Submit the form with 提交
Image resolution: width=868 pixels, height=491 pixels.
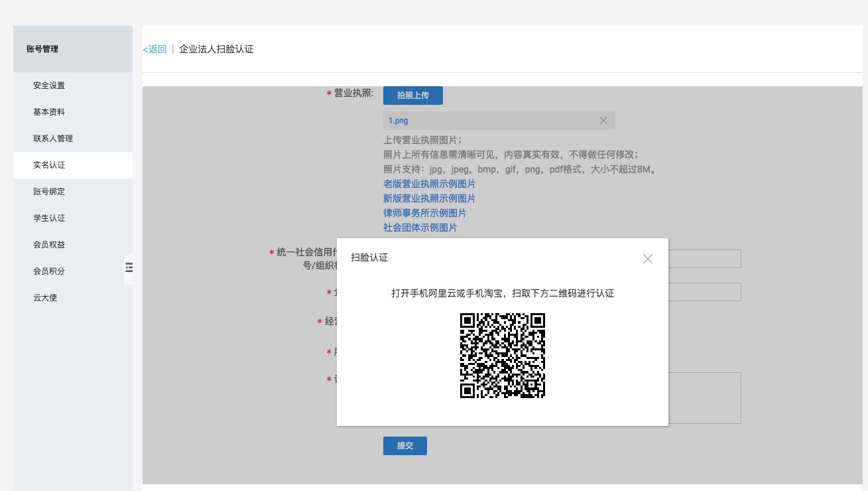(x=404, y=446)
